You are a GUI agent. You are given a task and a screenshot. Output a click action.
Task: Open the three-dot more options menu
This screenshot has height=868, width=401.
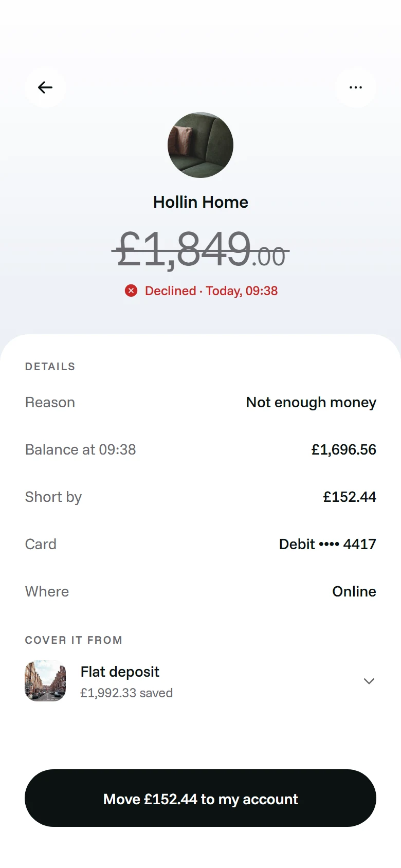point(356,87)
